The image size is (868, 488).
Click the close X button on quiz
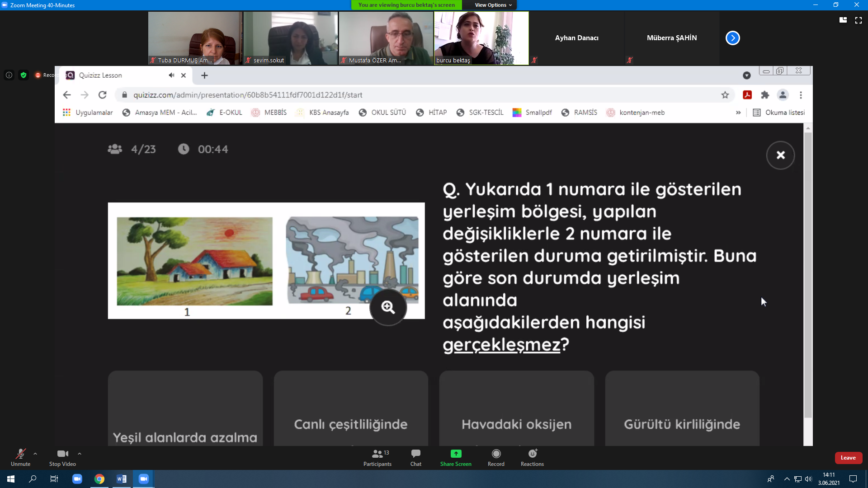pos(780,155)
